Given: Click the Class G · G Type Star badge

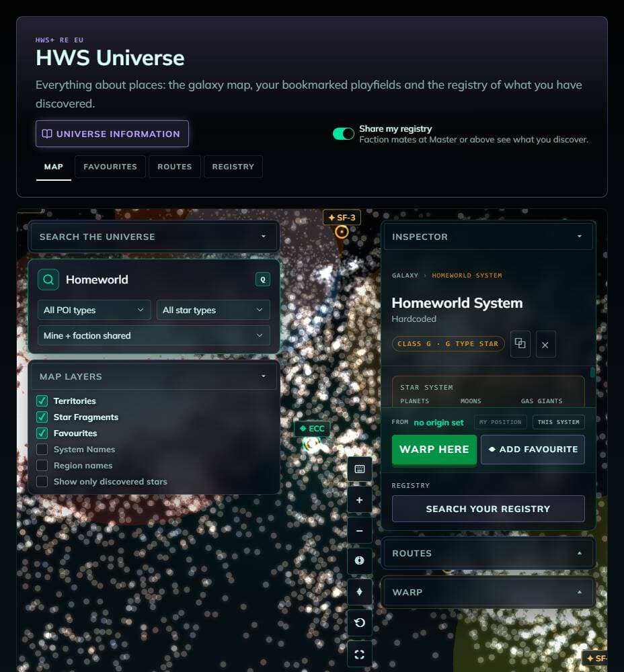Looking at the screenshot, I should (448, 343).
